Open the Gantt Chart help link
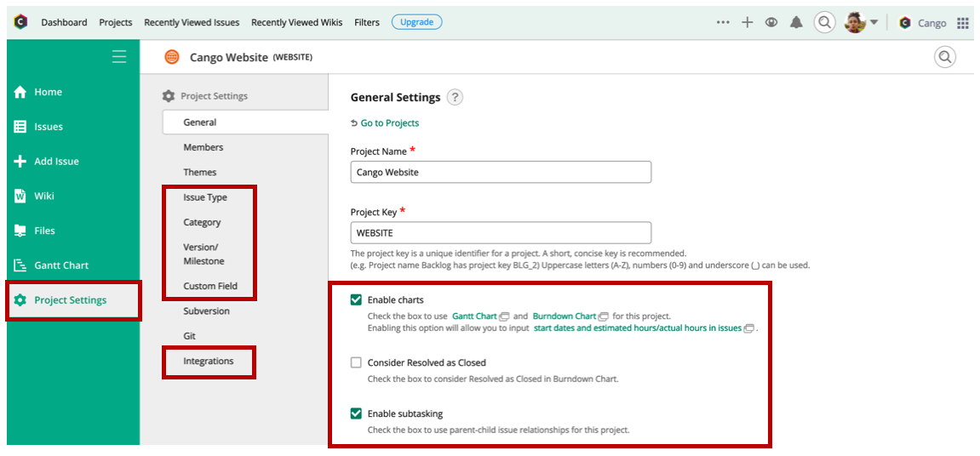980x456 pixels. [474, 316]
